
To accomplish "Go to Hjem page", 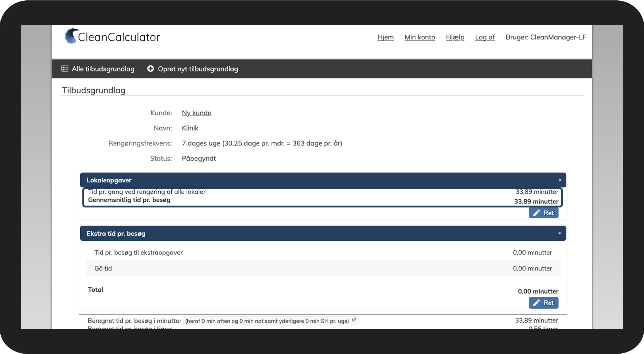I will pyautogui.click(x=386, y=37).
